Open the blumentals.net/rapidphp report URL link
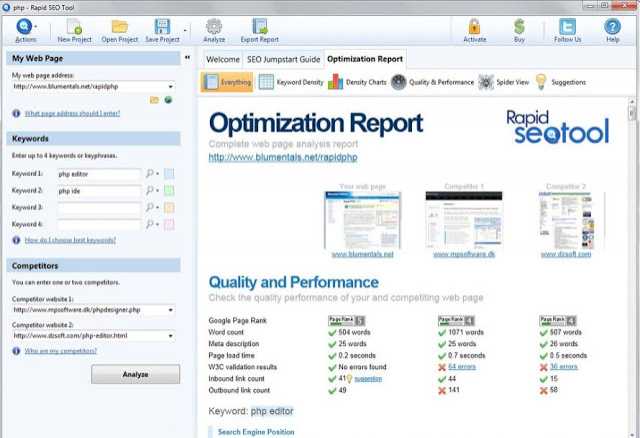 283,158
